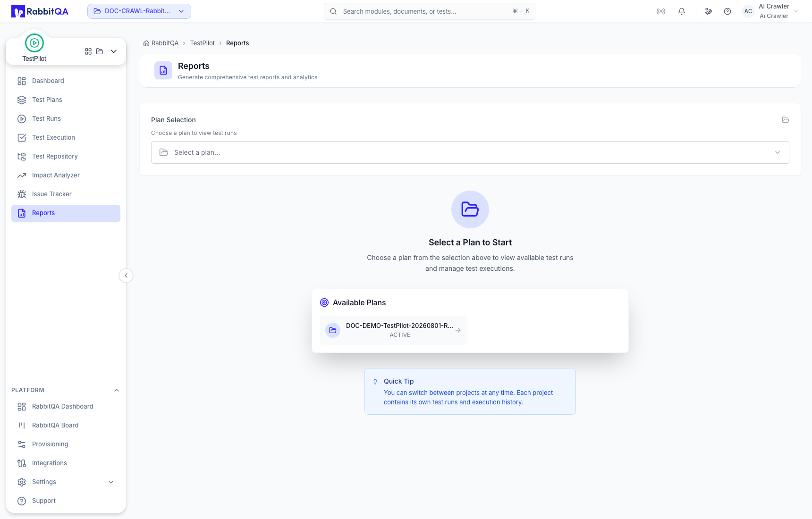Viewport: 812px width, 519px height.
Task: Open the Select a plan dropdown
Action: pos(470,152)
